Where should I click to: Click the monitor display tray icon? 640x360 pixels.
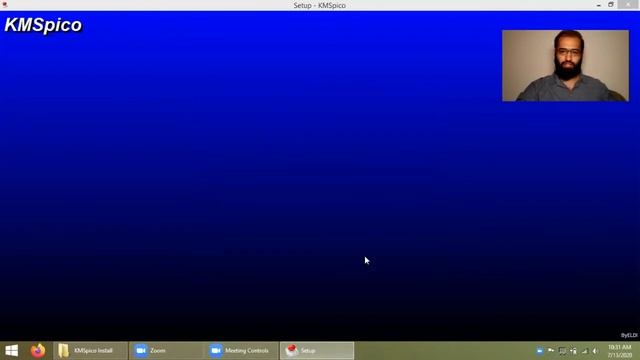click(562, 351)
